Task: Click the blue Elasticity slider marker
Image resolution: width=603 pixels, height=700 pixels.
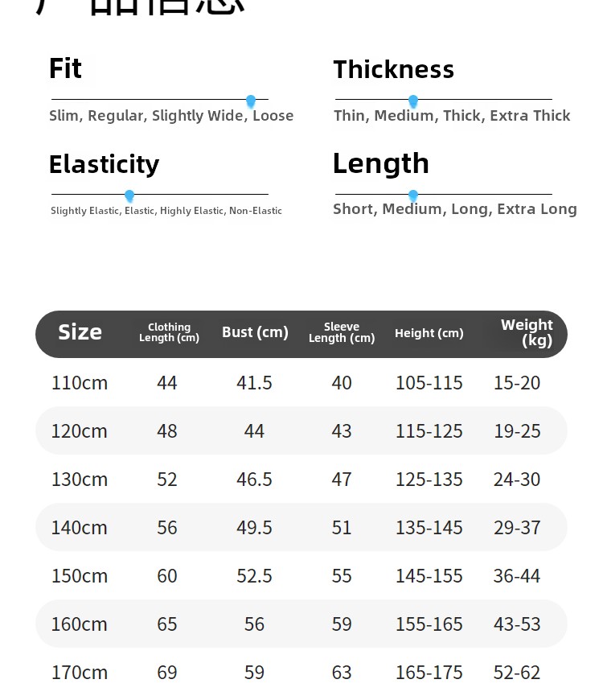Action: click(129, 196)
